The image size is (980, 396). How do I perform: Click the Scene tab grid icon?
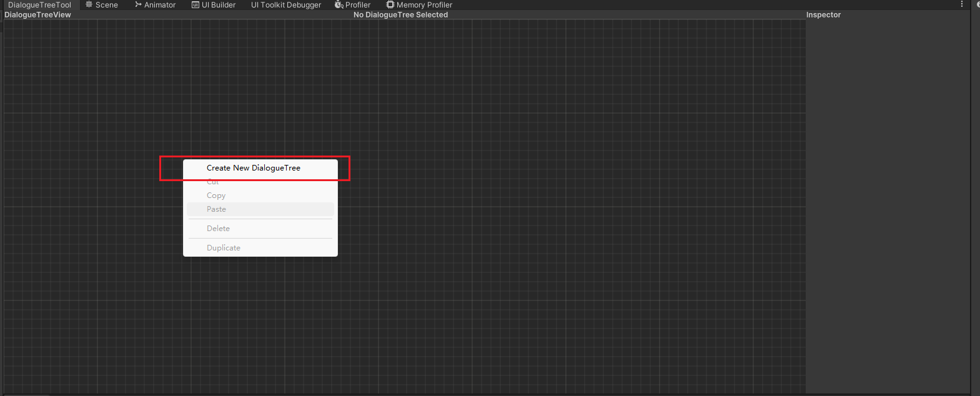coord(89,4)
